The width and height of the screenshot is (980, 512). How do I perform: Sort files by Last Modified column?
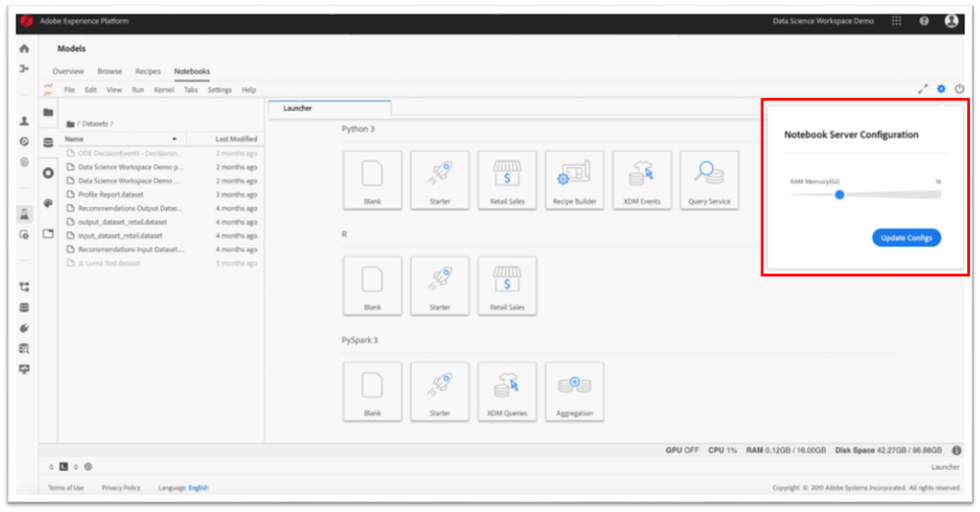pyautogui.click(x=236, y=139)
